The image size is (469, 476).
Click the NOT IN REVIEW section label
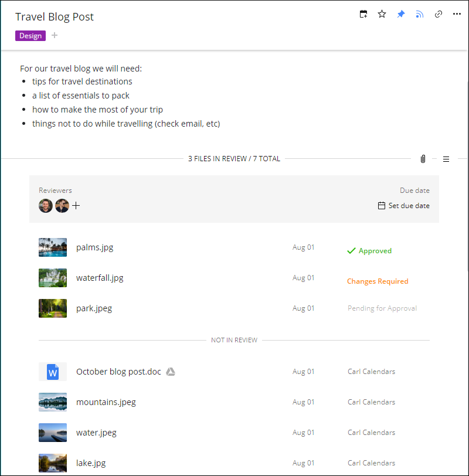click(234, 341)
